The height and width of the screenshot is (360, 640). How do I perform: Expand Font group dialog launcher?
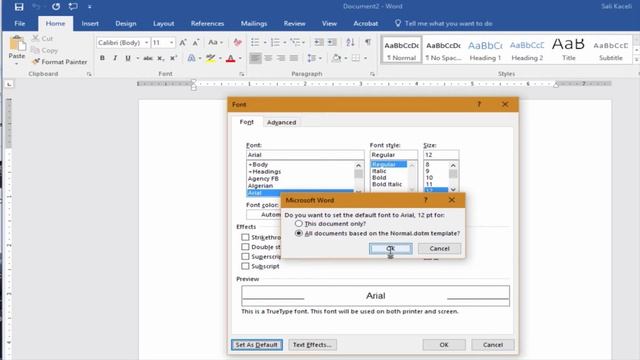242,74
